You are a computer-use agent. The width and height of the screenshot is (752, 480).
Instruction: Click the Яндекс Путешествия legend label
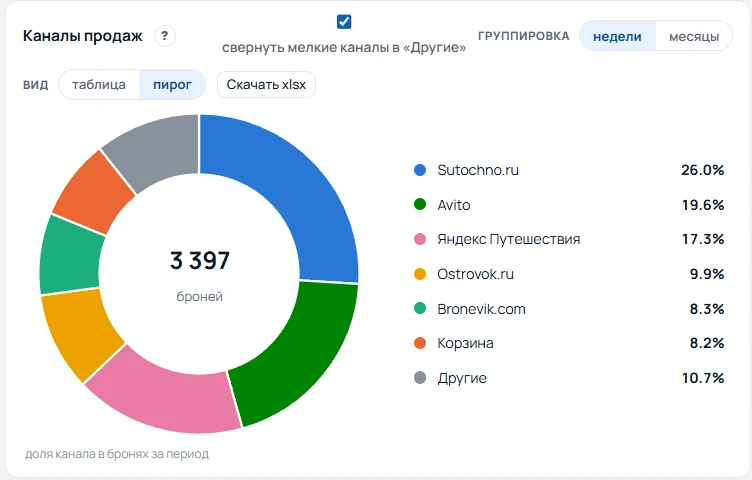click(x=508, y=239)
